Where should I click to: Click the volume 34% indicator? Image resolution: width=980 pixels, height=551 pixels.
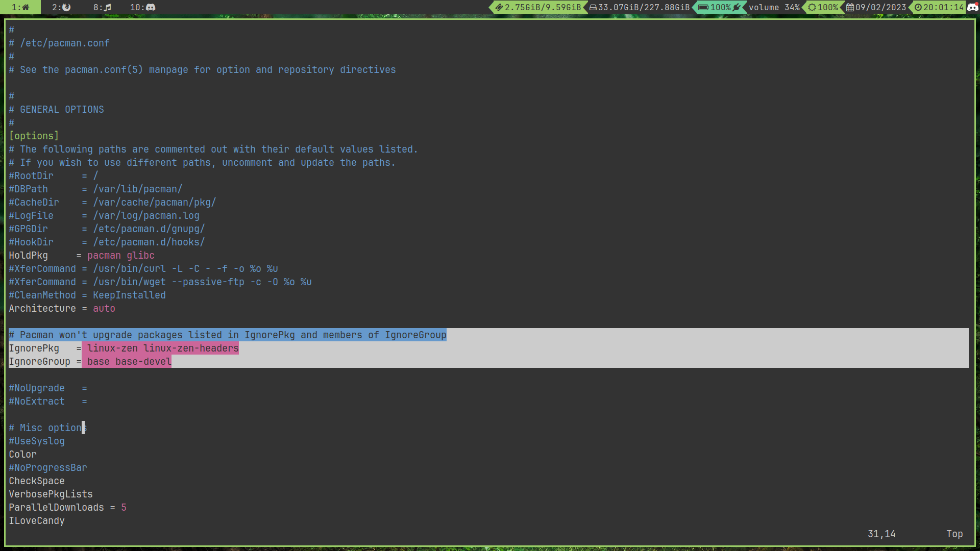click(x=774, y=7)
